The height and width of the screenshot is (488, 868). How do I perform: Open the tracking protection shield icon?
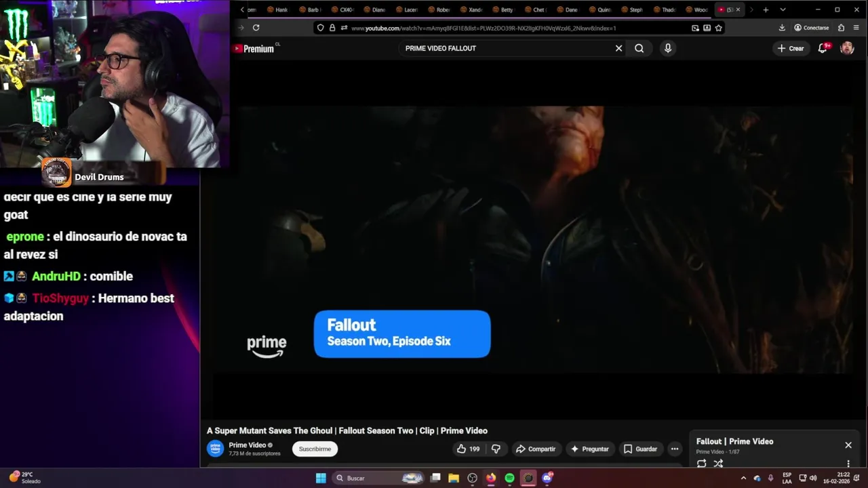click(x=320, y=28)
